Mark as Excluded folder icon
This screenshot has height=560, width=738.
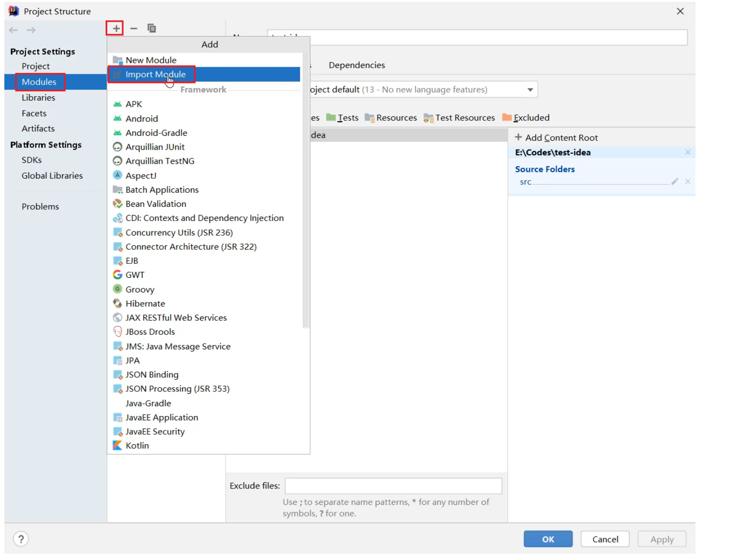tap(507, 117)
